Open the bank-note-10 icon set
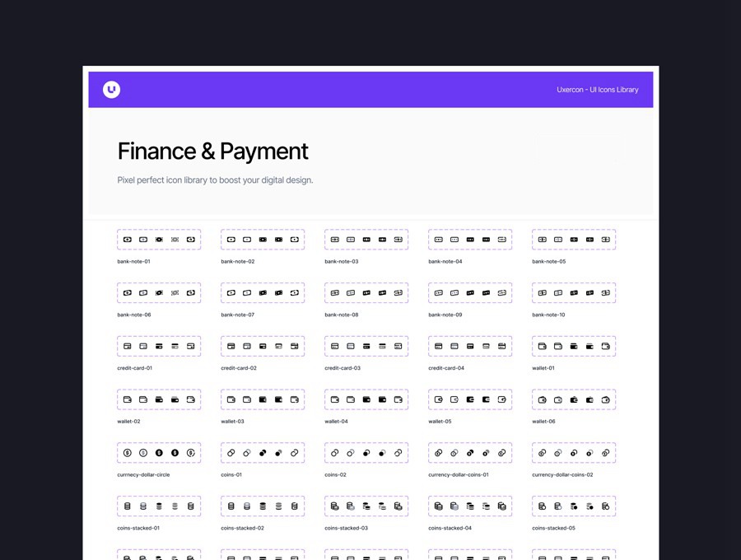The height and width of the screenshot is (560, 741). [573, 292]
